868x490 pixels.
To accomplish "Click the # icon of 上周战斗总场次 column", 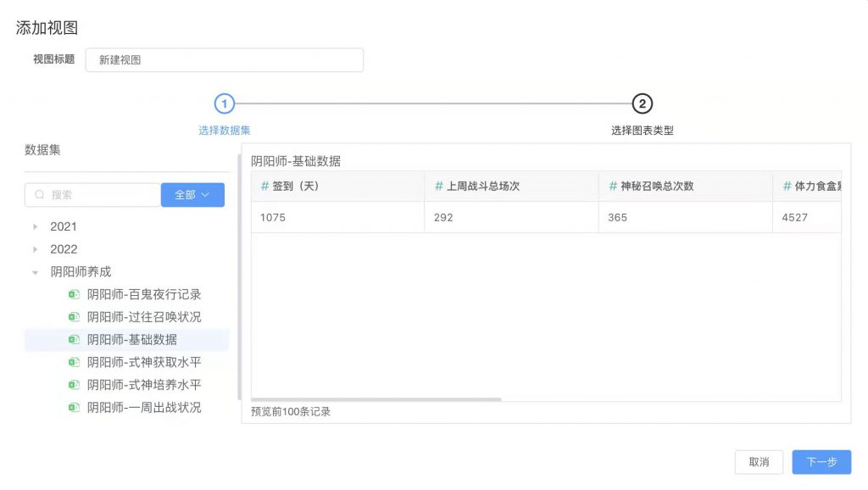I will (x=439, y=186).
